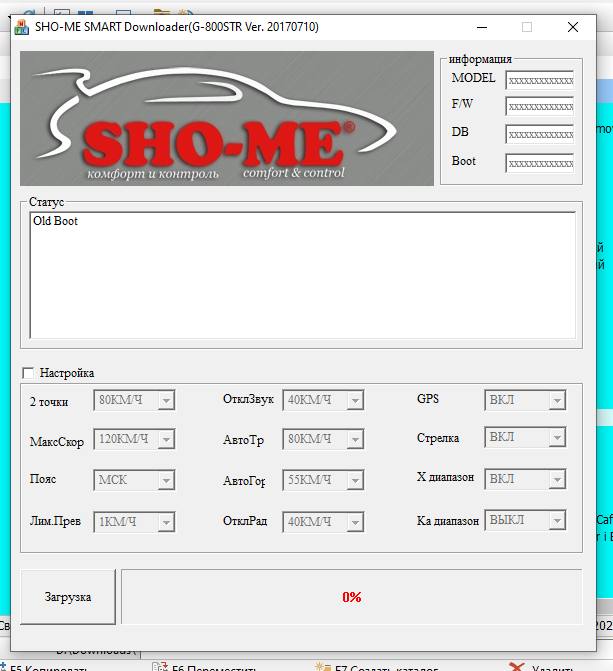This screenshot has width=613, height=671.
Task: Open the ОтклЗвук 40КМ/Ч dropdown
Action: pos(323,401)
